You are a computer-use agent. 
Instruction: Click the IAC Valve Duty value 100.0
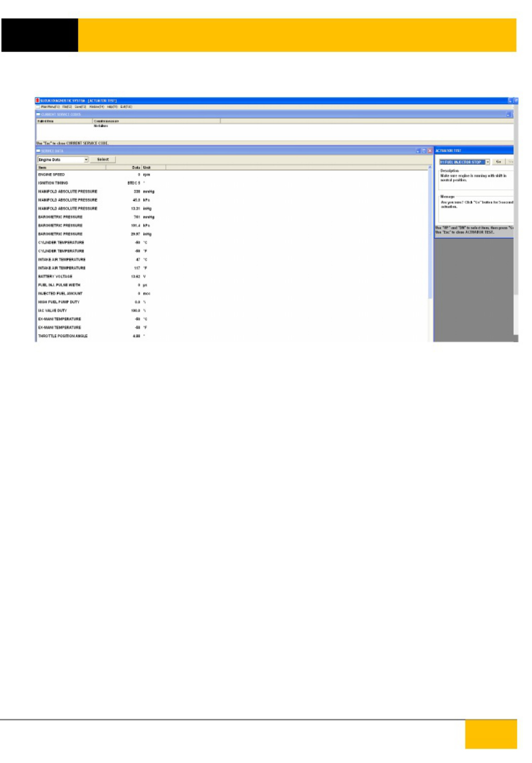pyautogui.click(x=135, y=311)
